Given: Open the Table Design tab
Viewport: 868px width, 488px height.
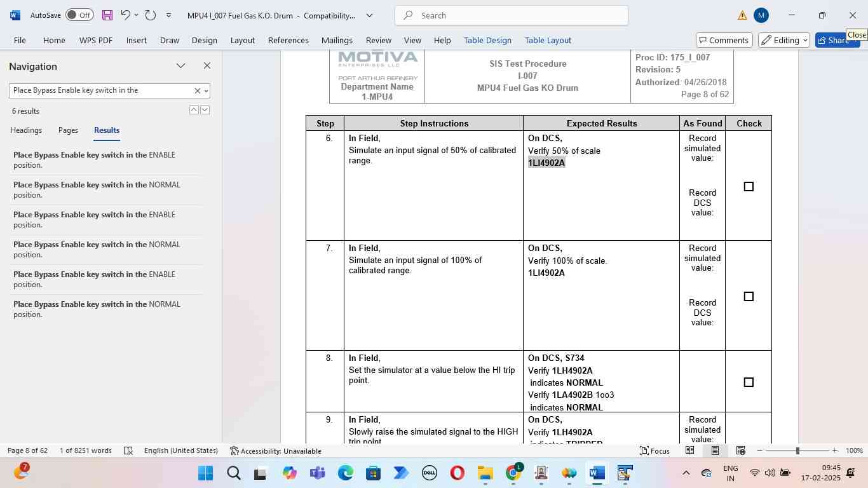Looking at the screenshot, I should tap(487, 40).
